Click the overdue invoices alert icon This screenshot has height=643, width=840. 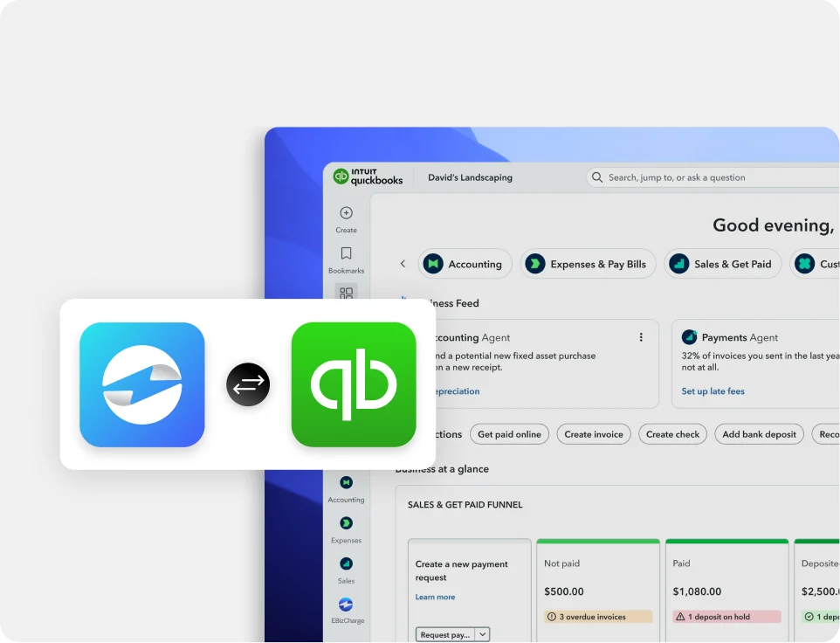551,617
